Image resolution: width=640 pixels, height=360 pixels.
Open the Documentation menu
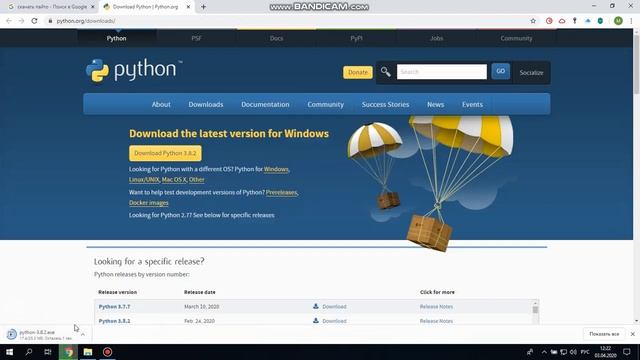(x=265, y=104)
